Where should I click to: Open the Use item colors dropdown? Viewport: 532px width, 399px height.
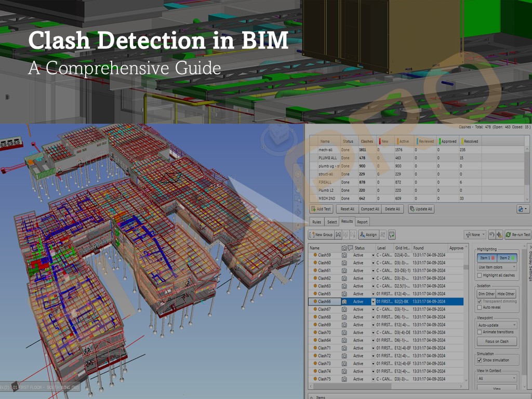(497, 267)
